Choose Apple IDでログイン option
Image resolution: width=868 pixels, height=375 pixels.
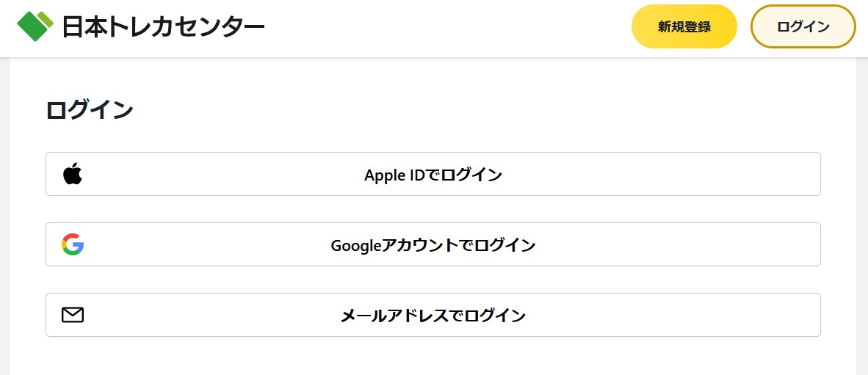(x=433, y=174)
